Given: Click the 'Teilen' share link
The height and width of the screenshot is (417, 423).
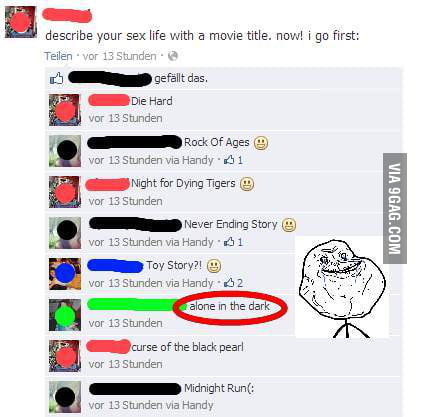Looking at the screenshot, I should [58, 56].
